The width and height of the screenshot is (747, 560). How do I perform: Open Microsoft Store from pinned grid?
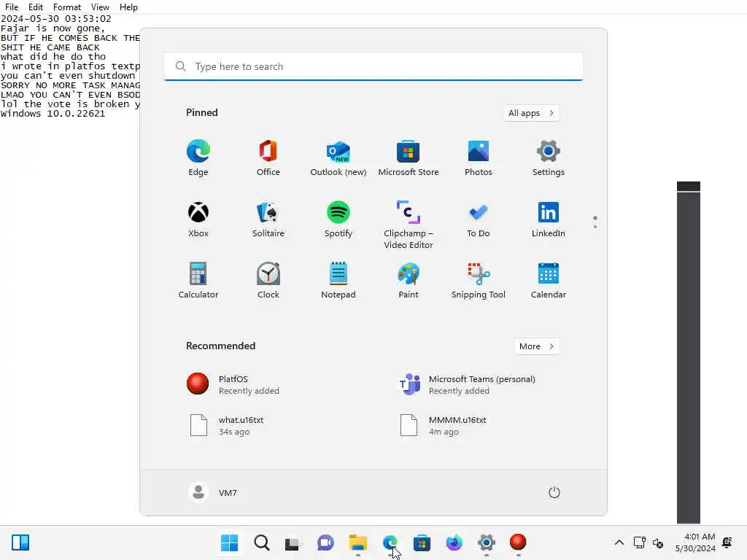(x=409, y=158)
